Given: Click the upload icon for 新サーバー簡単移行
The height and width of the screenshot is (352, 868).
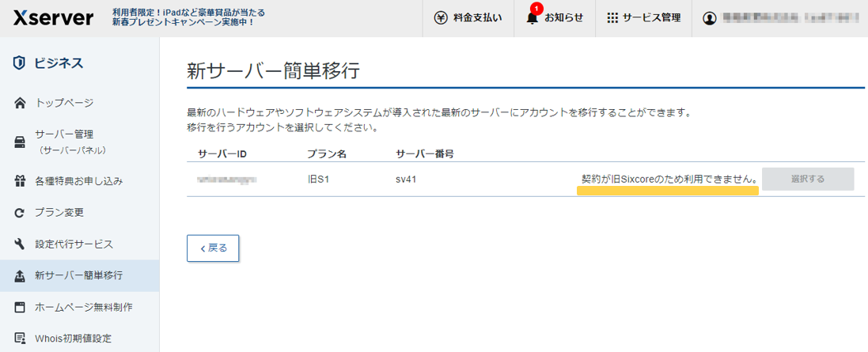Looking at the screenshot, I should coord(20,275).
